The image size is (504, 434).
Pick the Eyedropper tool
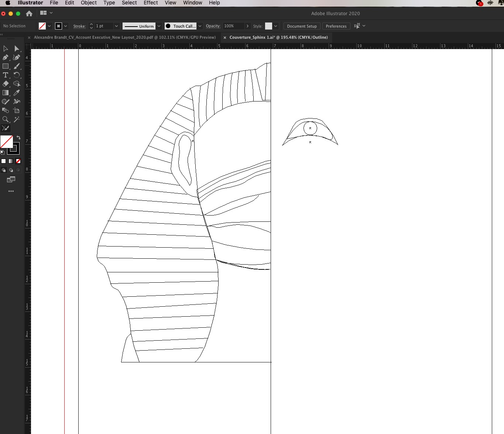pyautogui.click(x=17, y=93)
